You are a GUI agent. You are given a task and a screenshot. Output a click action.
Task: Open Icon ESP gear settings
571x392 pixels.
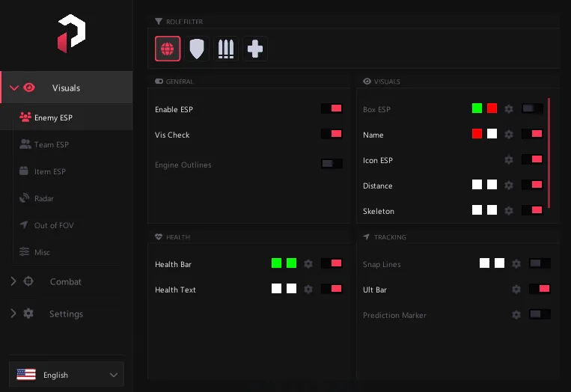click(x=509, y=160)
